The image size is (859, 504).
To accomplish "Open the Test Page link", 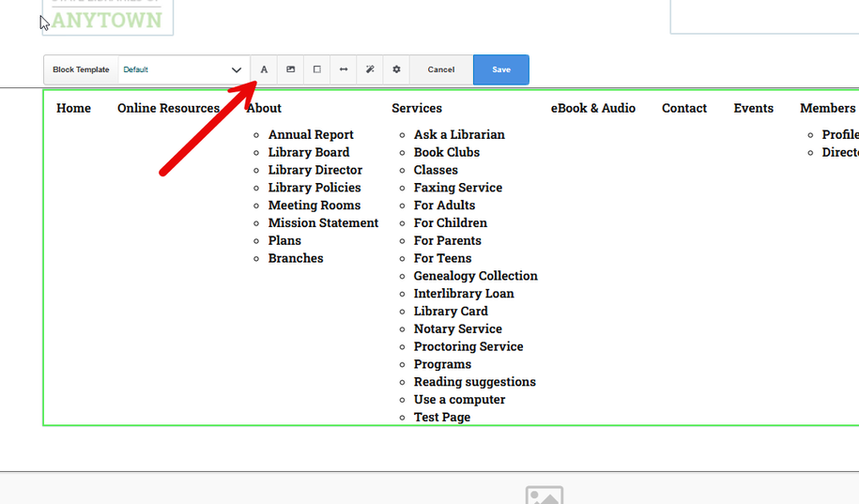I will [441, 417].
